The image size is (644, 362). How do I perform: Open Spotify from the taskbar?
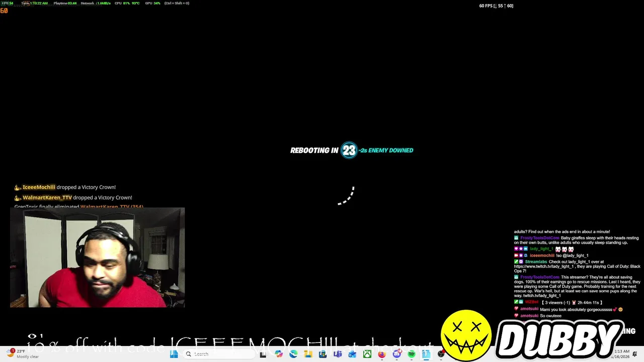point(412,354)
